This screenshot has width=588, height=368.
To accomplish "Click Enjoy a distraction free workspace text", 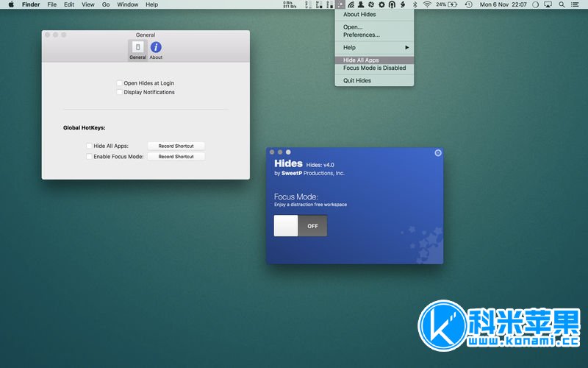I will [310, 205].
